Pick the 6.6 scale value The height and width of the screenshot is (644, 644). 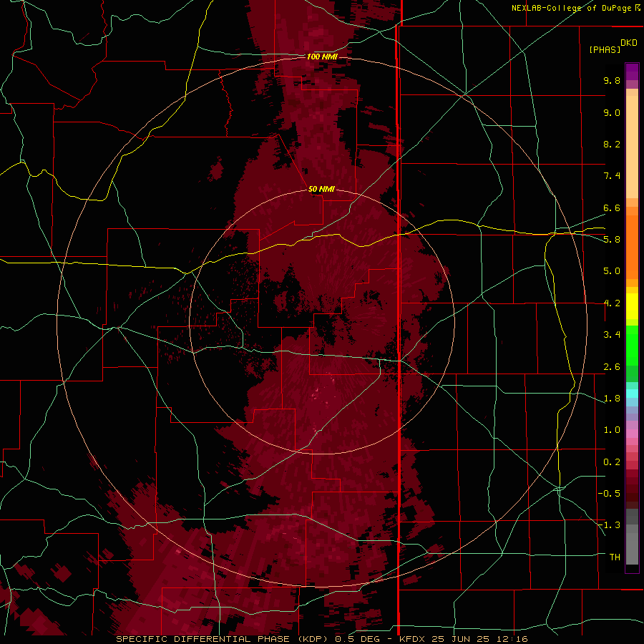coord(612,208)
